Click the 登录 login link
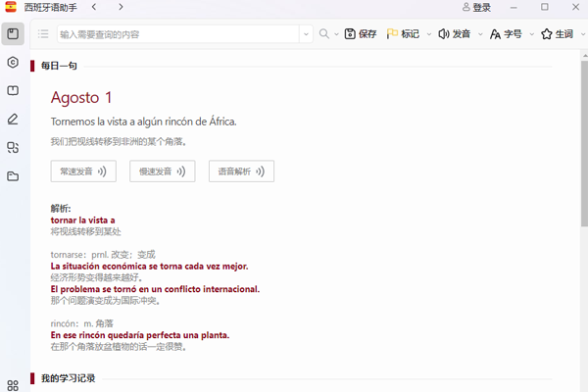588x392 pixels. point(476,7)
